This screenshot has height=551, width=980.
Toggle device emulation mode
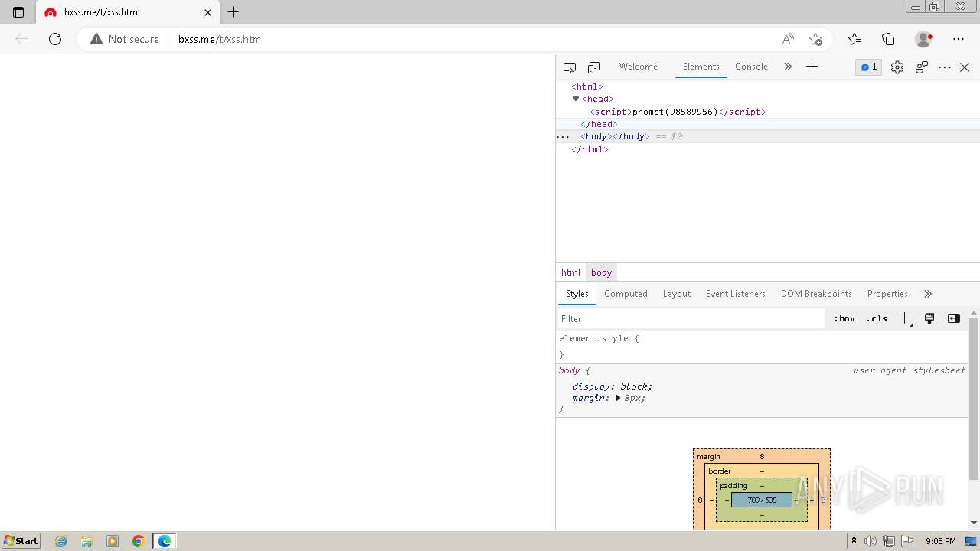[x=594, y=67]
